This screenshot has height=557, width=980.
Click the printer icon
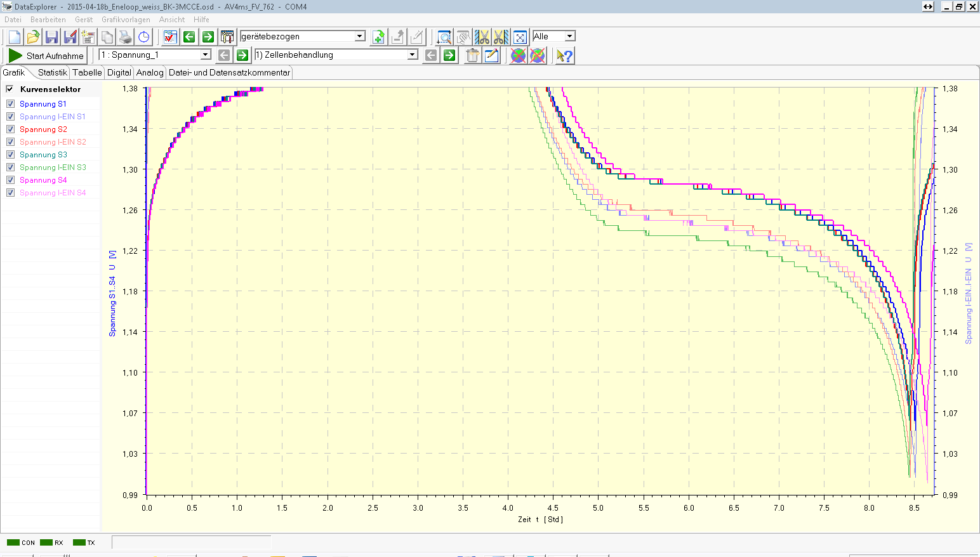pos(126,37)
